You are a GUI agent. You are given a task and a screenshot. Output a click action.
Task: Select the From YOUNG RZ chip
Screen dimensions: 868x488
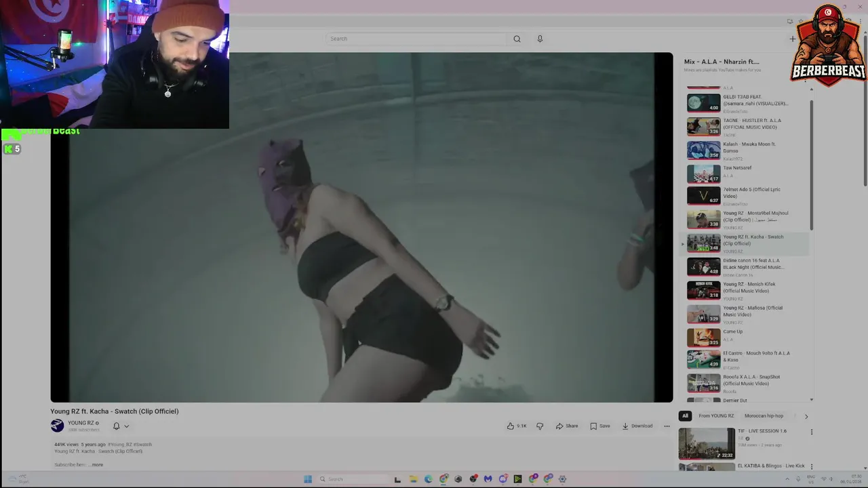pos(716,416)
